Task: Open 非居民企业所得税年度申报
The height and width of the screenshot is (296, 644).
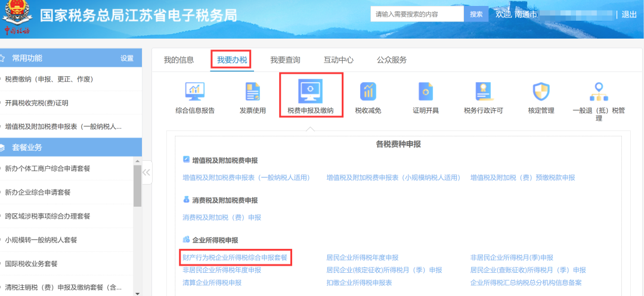Action: 222,270
